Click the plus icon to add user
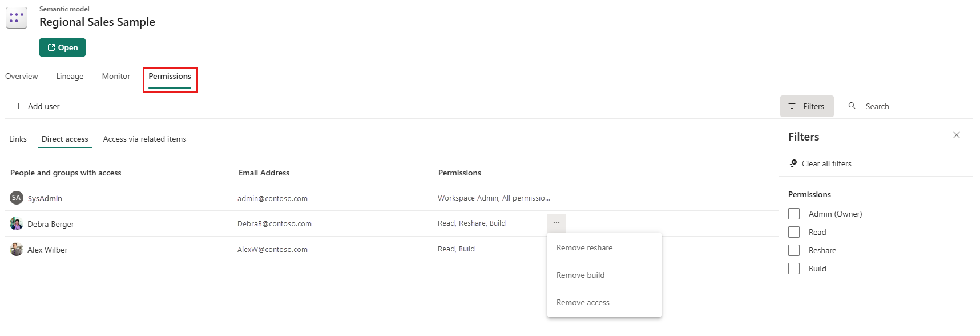 (19, 106)
